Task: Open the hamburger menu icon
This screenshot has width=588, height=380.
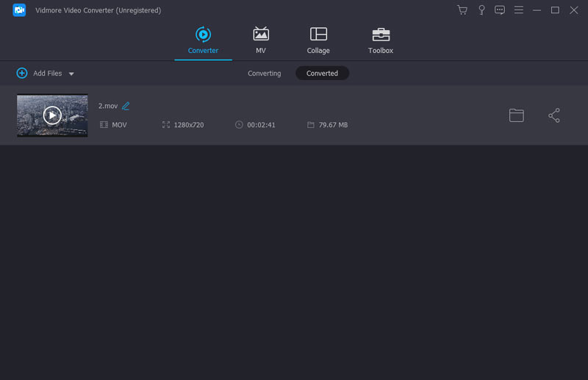Action: click(x=519, y=10)
